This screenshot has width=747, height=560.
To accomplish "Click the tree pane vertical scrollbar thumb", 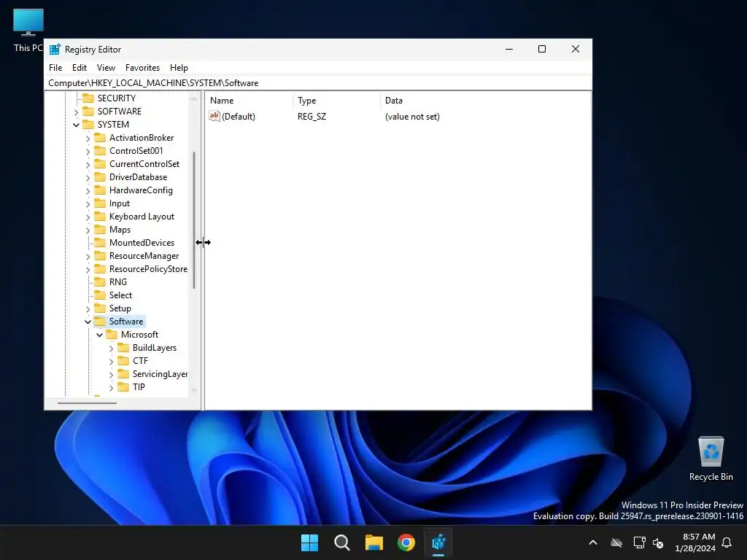I will [194, 220].
